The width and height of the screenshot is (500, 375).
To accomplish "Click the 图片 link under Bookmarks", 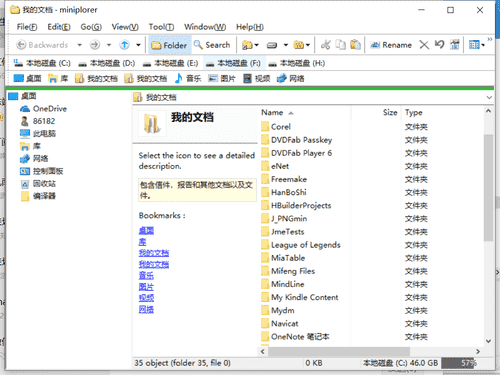I will pyautogui.click(x=146, y=287).
